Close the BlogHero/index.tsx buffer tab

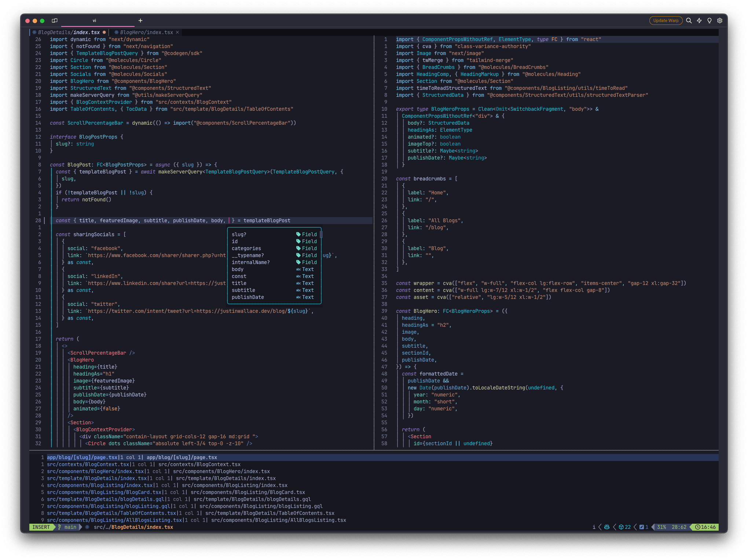coord(177,32)
